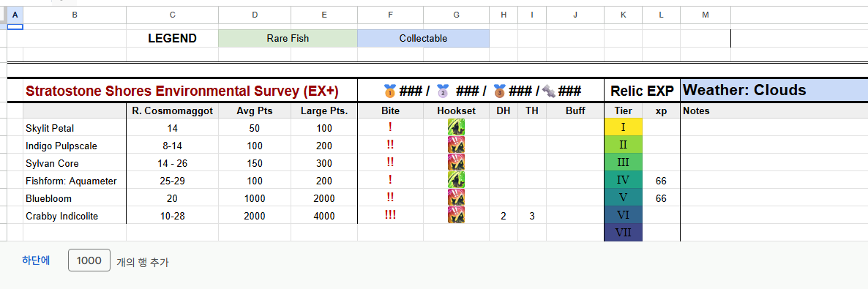Click the LEGEND cell
The image size is (868, 289).
(x=172, y=38)
